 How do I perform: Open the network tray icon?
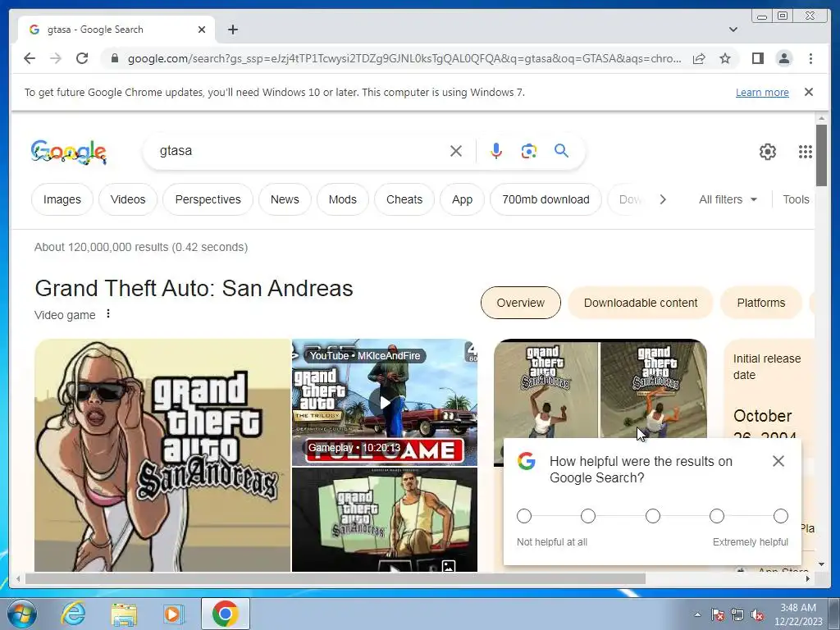pyautogui.click(x=737, y=615)
